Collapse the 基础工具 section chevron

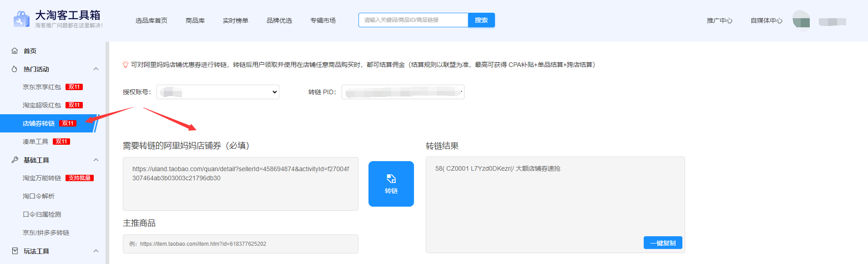click(96, 160)
